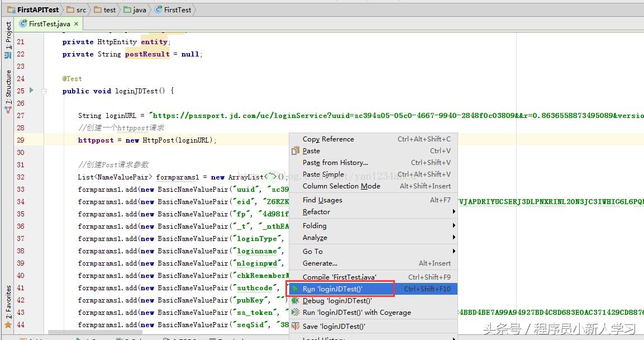Click the Paste clipboard icon in context menu
644x340 pixels.
tap(296, 150)
